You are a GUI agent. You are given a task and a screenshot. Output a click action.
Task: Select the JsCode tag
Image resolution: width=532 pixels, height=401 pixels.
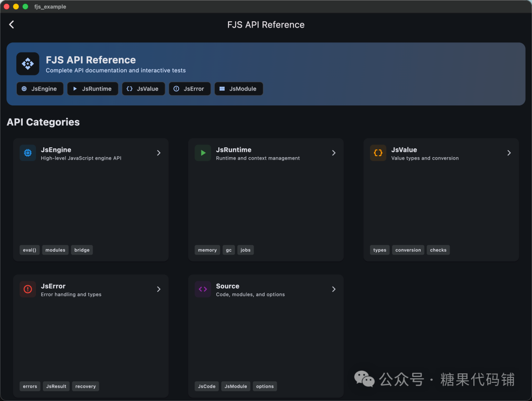tap(206, 386)
